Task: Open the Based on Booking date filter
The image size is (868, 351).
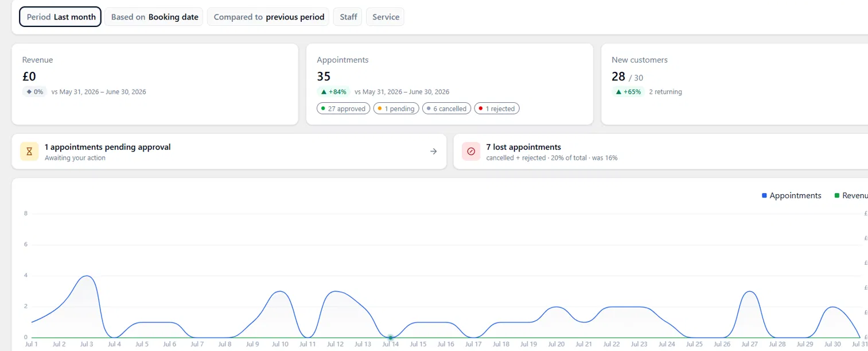Action: click(154, 17)
